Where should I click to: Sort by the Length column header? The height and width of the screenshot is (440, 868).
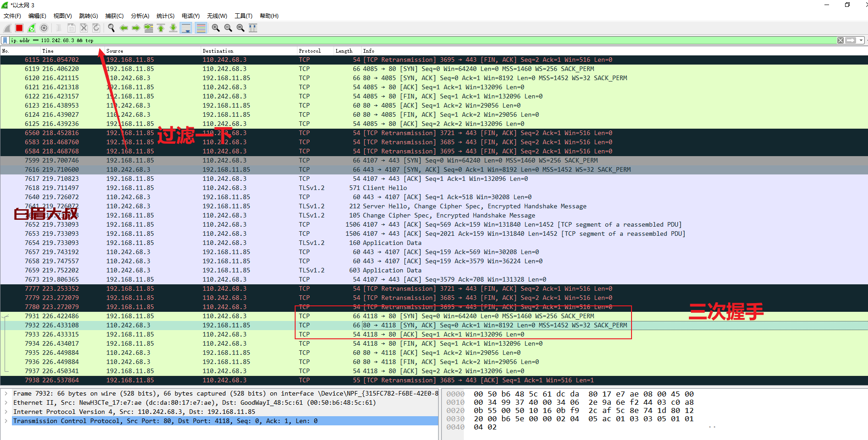[347, 51]
